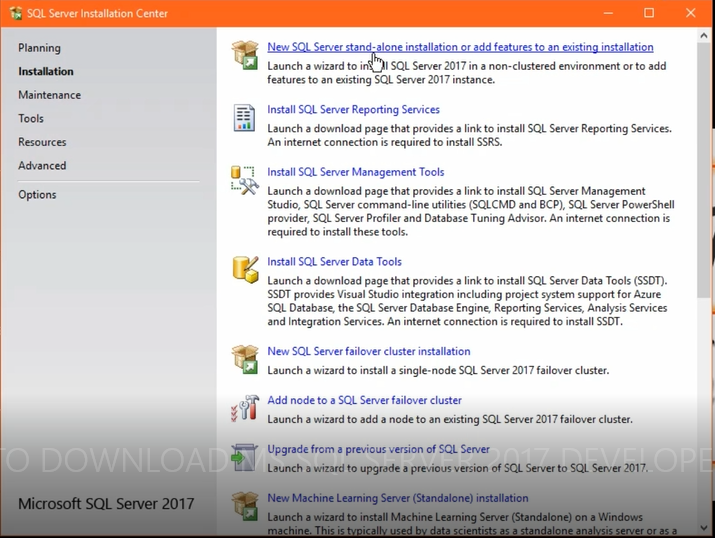715x538 pixels.
Task: Click the vertical scrollbar thumb
Action: point(704,171)
